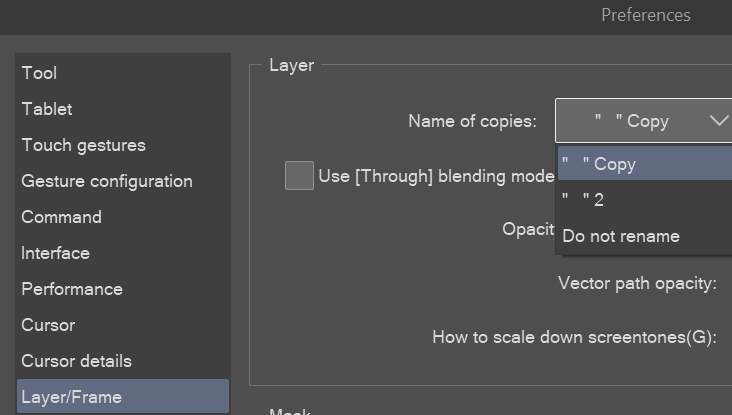Choose the quoted name plus Copy option in list

coord(645,163)
